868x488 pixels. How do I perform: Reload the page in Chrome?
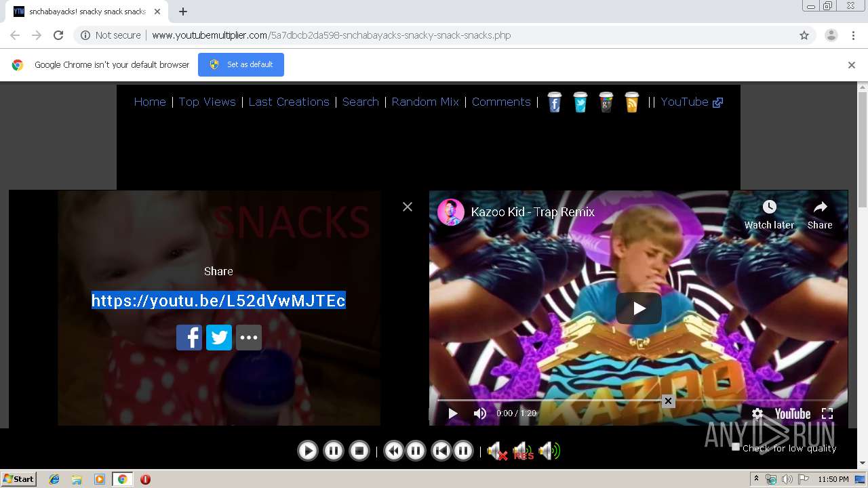(x=58, y=35)
